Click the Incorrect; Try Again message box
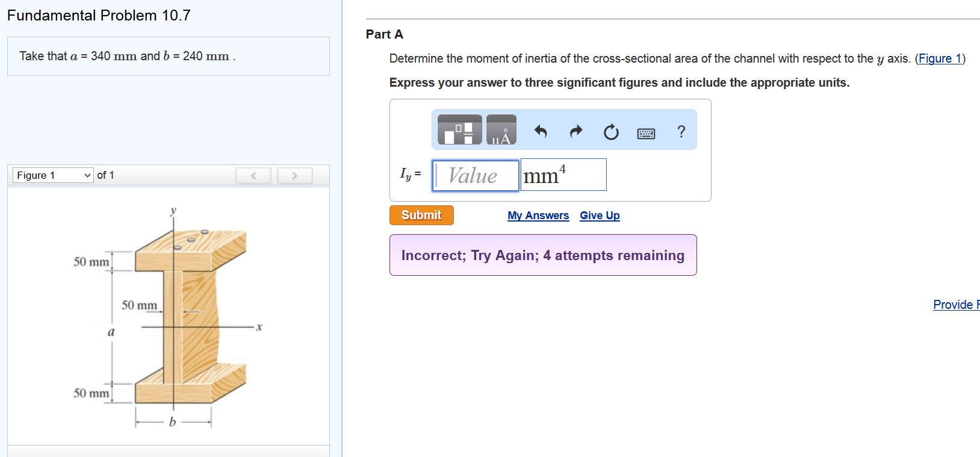The width and height of the screenshot is (980, 457). [542, 255]
